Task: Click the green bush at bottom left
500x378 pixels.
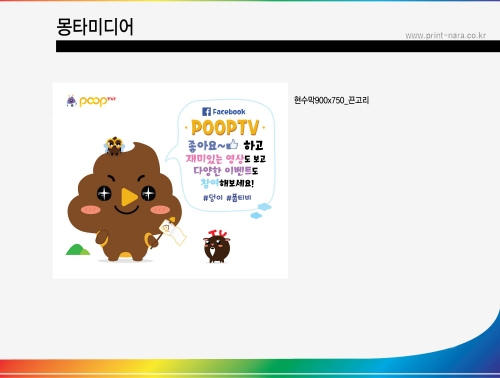Action: pyautogui.click(x=78, y=250)
